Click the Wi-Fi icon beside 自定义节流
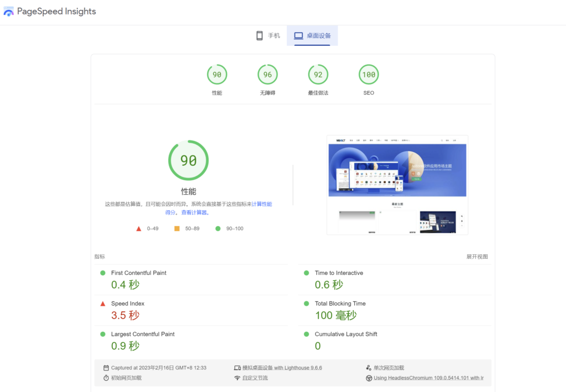The width and height of the screenshot is (566, 392). [x=237, y=378]
